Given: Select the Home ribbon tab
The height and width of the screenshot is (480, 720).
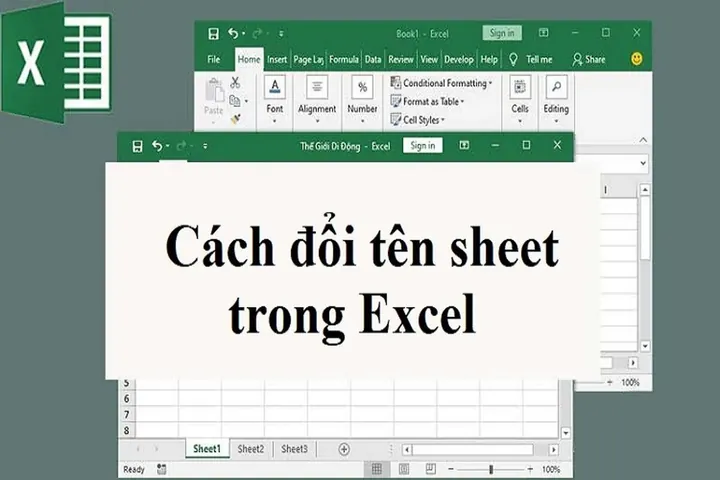Looking at the screenshot, I should coord(249,59).
